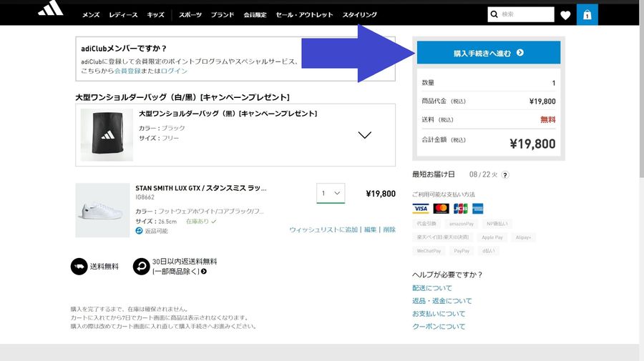
Task: Click クーポンについて help link
Action: pyautogui.click(x=439, y=327)
